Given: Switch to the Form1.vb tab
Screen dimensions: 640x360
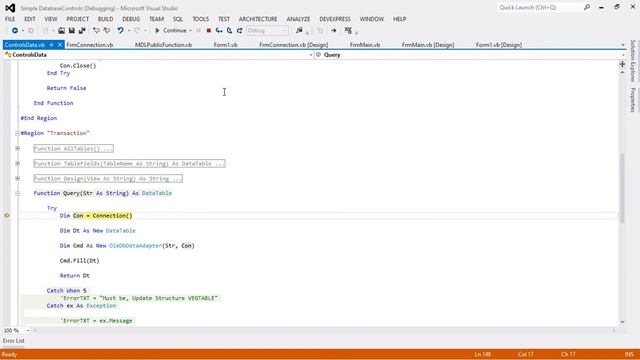Looking at the screenshot, I should (x=225, y=45).
